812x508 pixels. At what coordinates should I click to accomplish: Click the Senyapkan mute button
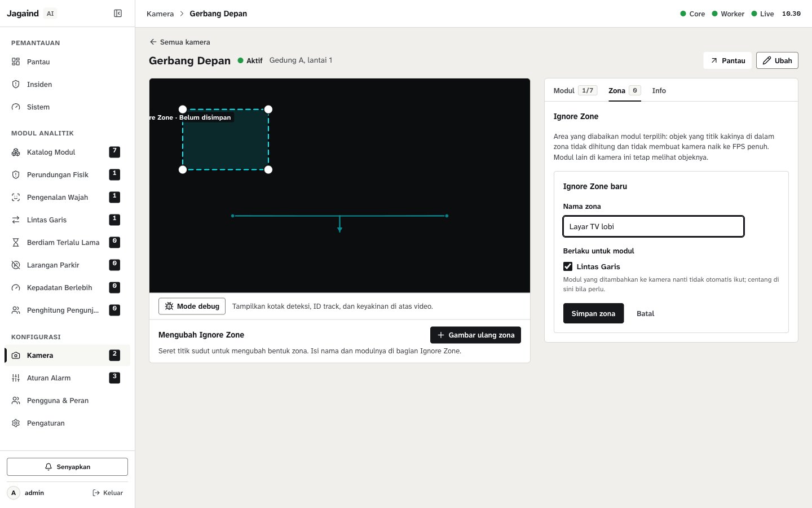[67, 467]
